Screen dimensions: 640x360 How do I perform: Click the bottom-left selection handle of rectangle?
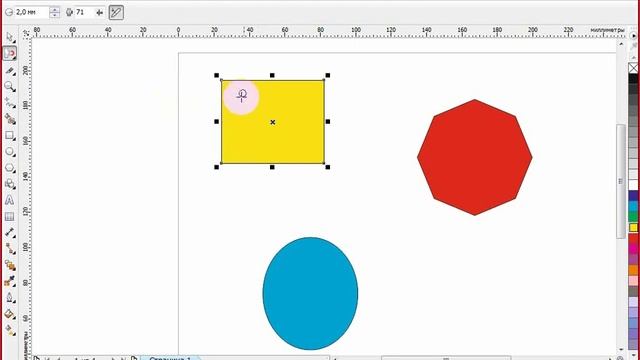click(217, 167)
